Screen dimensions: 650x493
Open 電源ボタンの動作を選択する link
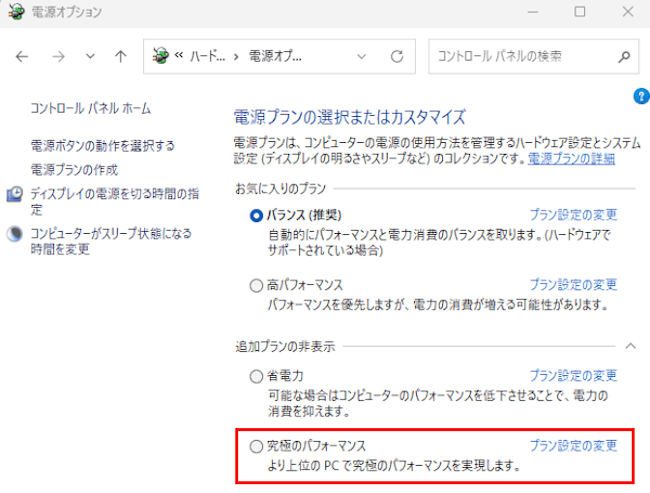pyautogui.click(x=102, y=146)
